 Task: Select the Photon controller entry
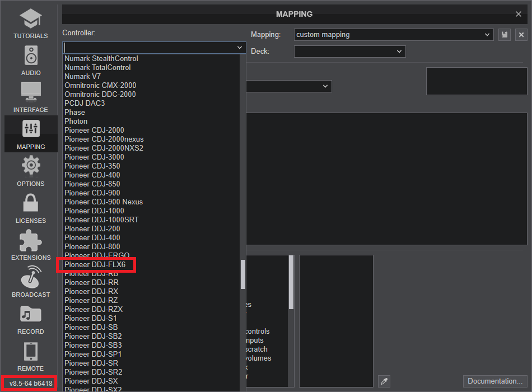pos(76,121)
